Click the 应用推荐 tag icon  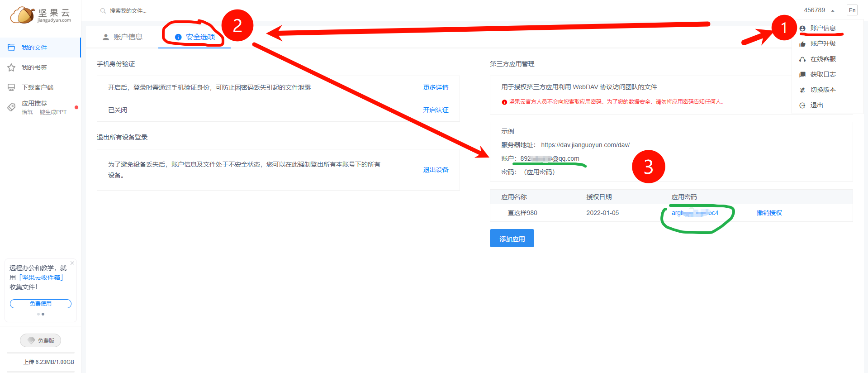point(11,107)
